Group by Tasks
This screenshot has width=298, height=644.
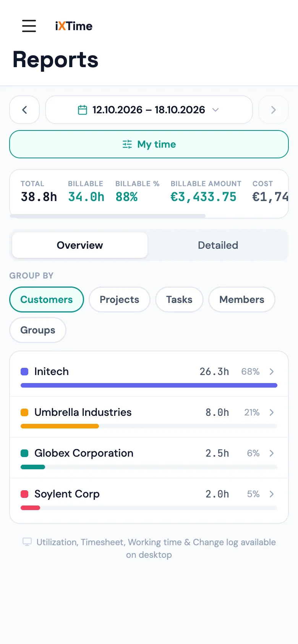(179, 299)
